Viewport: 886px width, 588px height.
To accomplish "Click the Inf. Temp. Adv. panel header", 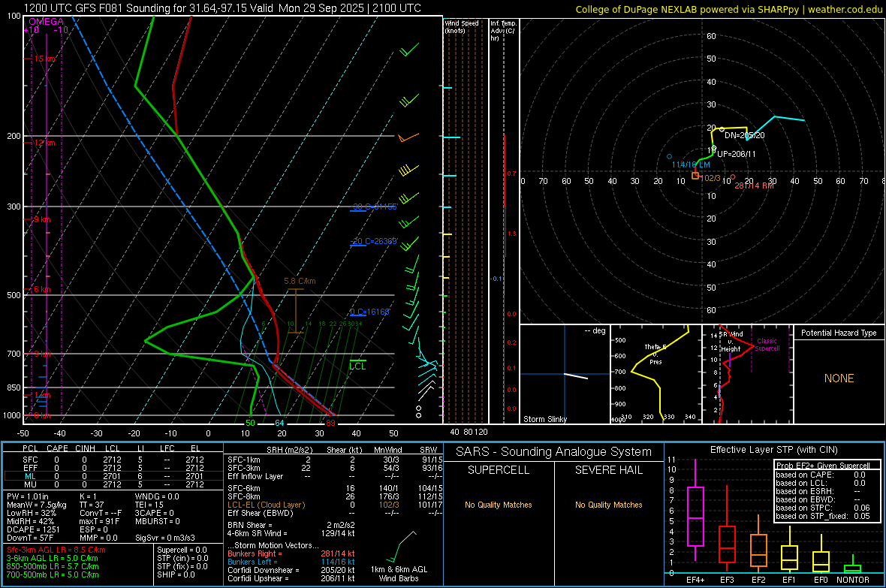I will pos(503,31).
